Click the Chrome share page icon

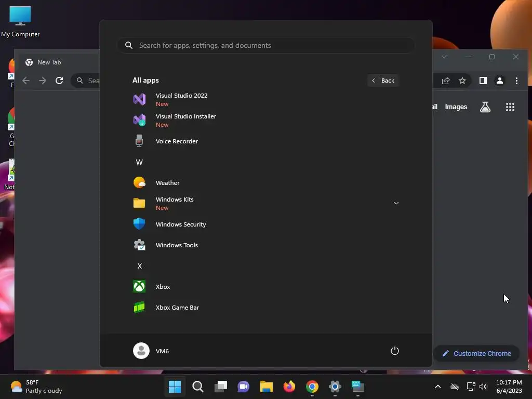click(x=445, y=81)
